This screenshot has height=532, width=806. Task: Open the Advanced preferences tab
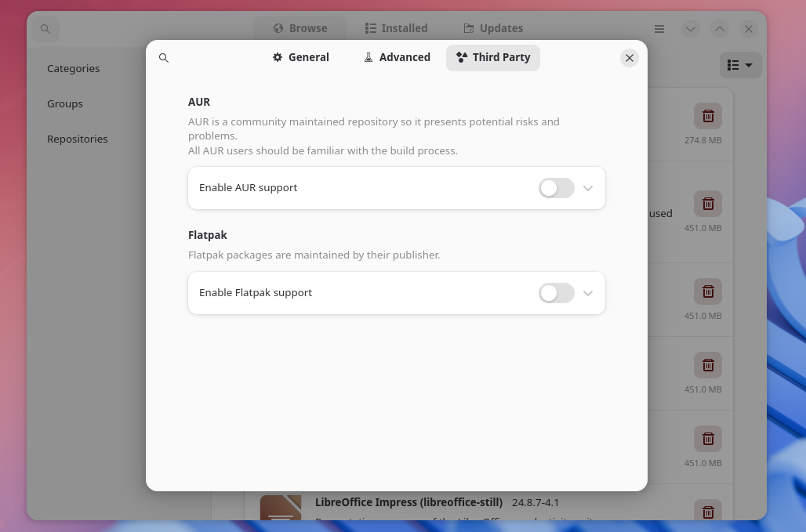pos(397,57)
